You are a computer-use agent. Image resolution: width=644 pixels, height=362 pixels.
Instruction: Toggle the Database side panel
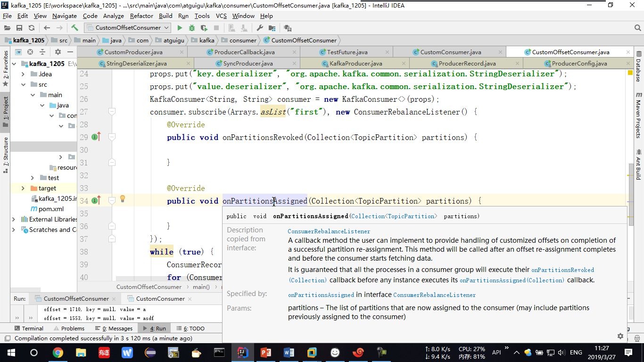tap(639, 66)
